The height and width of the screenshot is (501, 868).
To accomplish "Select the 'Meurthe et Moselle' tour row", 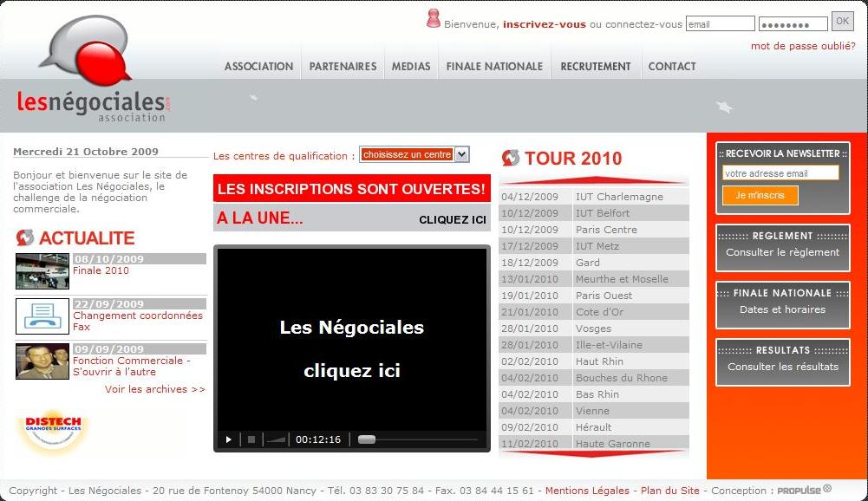I will [x=594, y=279].
